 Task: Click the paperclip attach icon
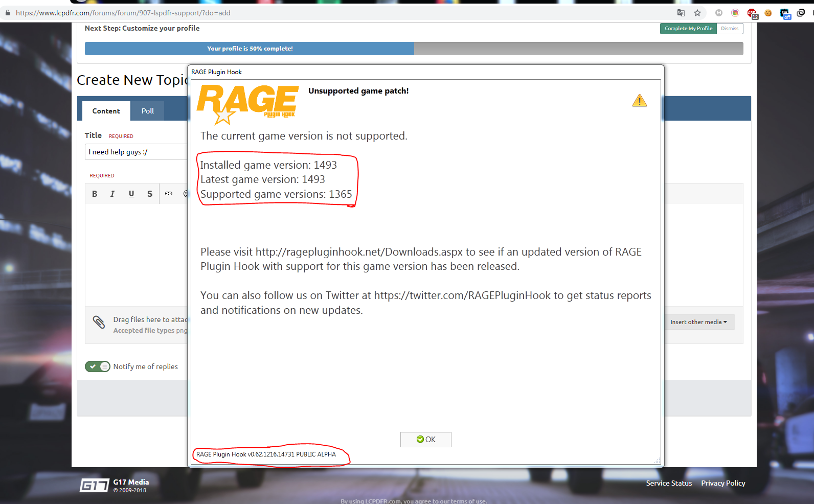click(x=99, y=322)
